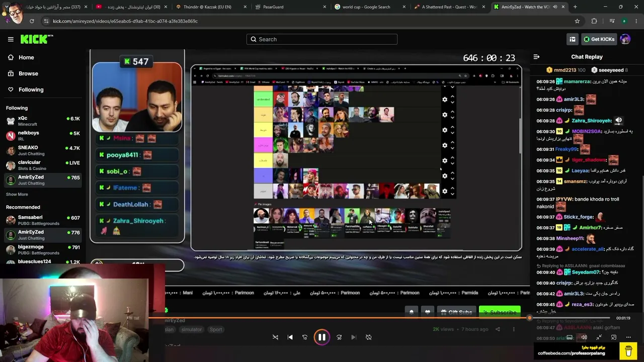The height and width of the screenshot is (362, 644).
Task: Open clavicular channel
Action: pos(43,165)
